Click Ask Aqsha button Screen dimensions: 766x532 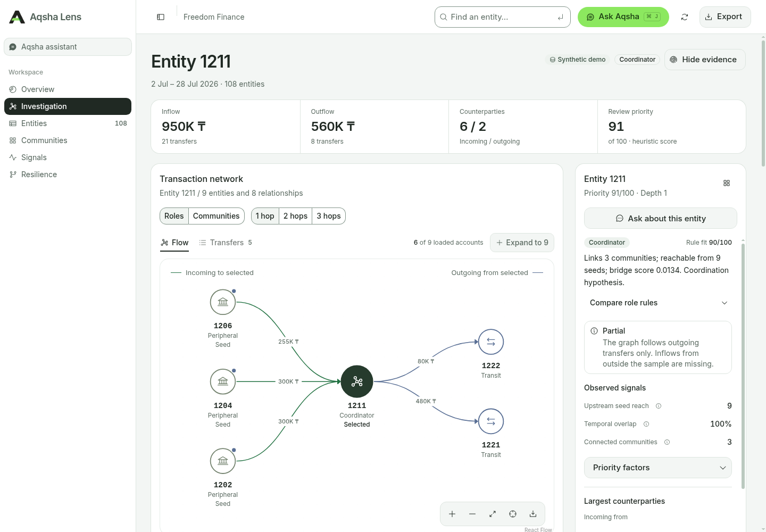click(623, 17)
